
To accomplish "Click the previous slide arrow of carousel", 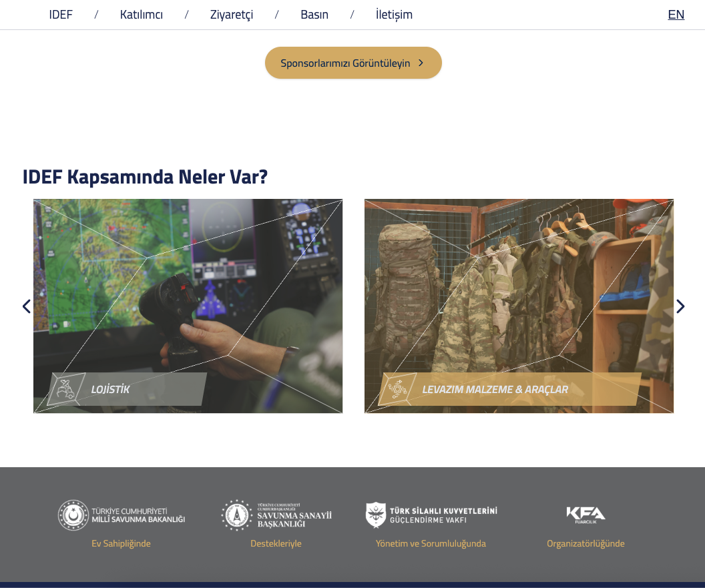I will [27, 306].
